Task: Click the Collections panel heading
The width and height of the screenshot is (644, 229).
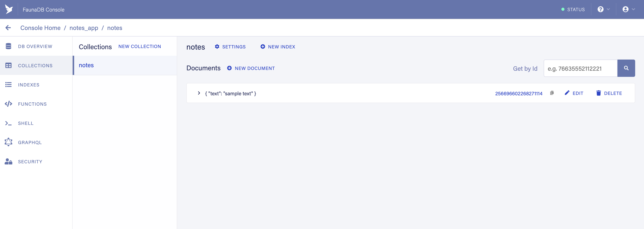Action: pos(95,47)
